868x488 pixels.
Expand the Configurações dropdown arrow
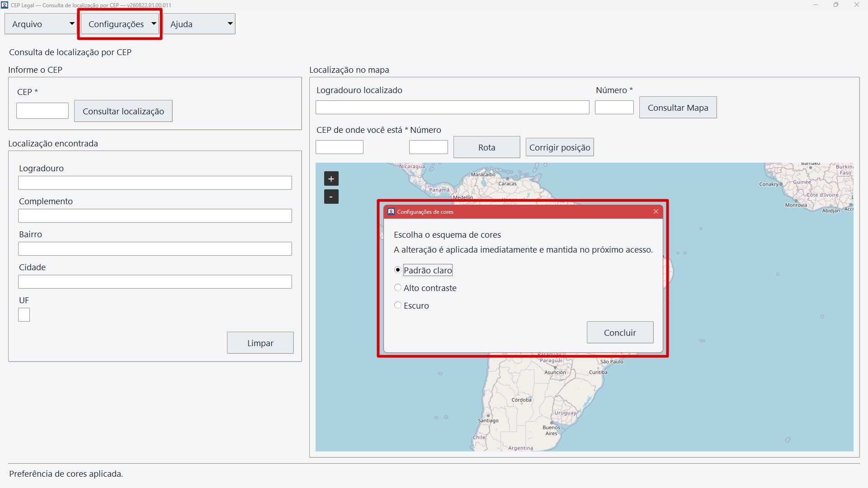pos(154,23)
